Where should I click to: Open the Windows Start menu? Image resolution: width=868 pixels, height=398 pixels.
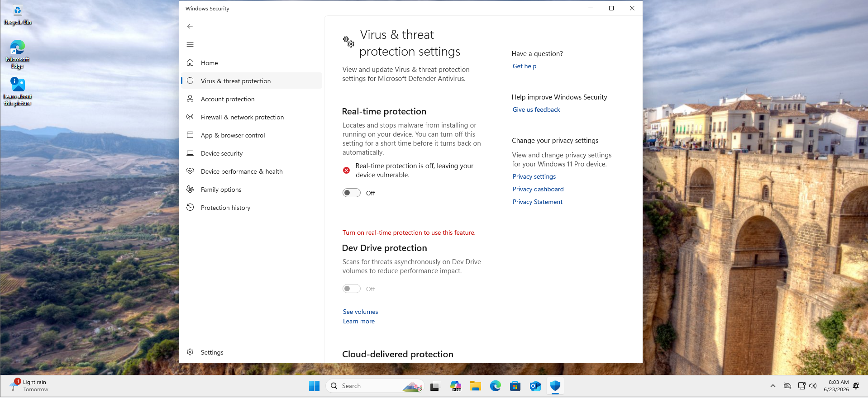click(314, 386)
